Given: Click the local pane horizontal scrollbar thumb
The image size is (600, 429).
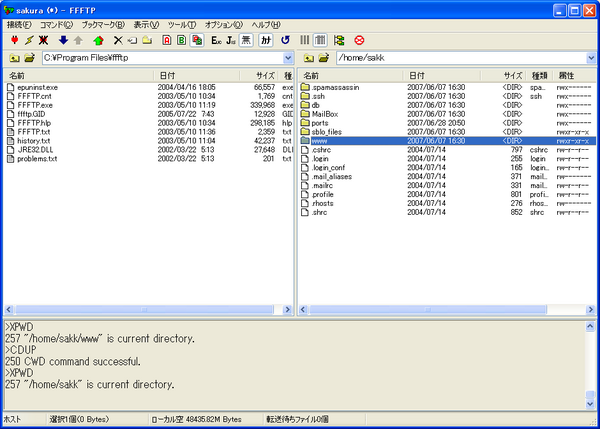Looking at the screenshot, I should (x=145, y=310).
